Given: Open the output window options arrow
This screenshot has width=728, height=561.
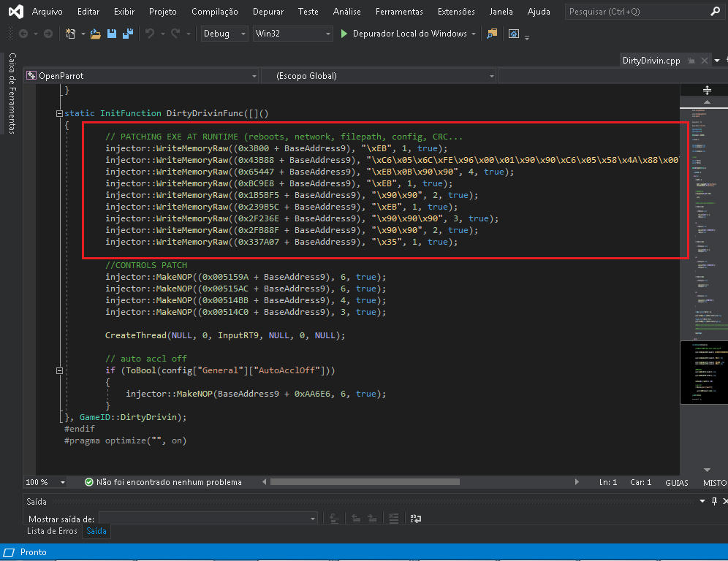Looking at the screenshot, I should click(702, 501).
